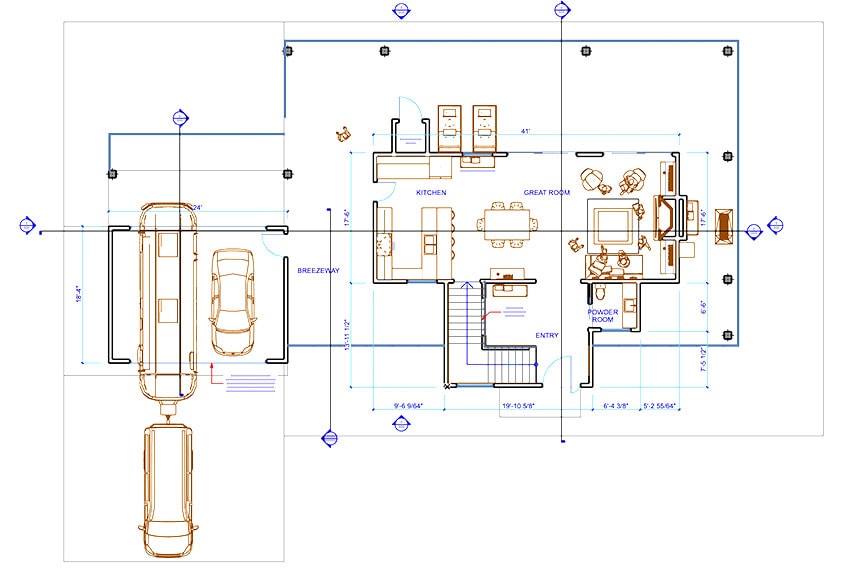Click the long trailer in the garage
850x575 pixels.
(168, 302)
